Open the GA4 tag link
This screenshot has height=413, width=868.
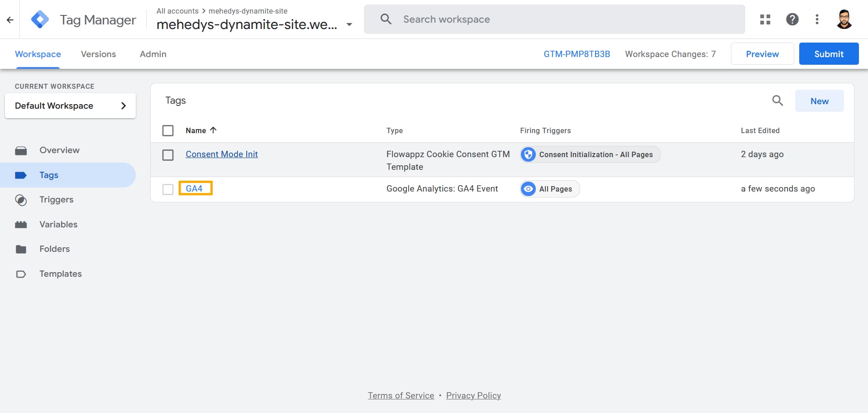click(x=194, y=188)
